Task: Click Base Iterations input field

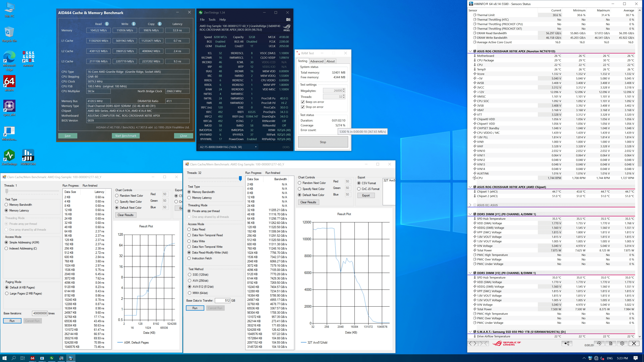Action: [x=40, y=313]
